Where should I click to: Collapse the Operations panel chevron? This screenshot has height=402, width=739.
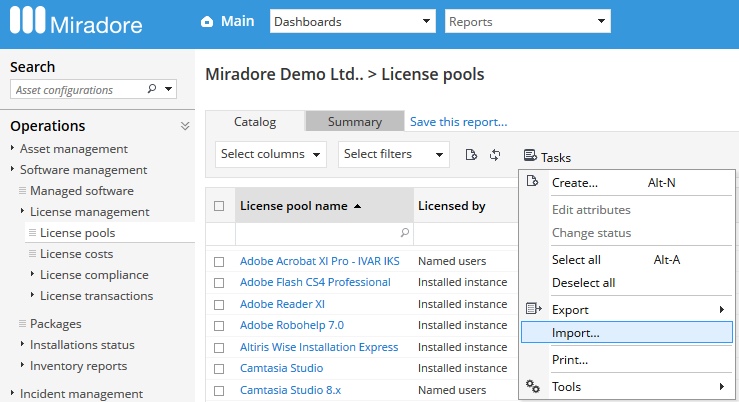(185, 126)
